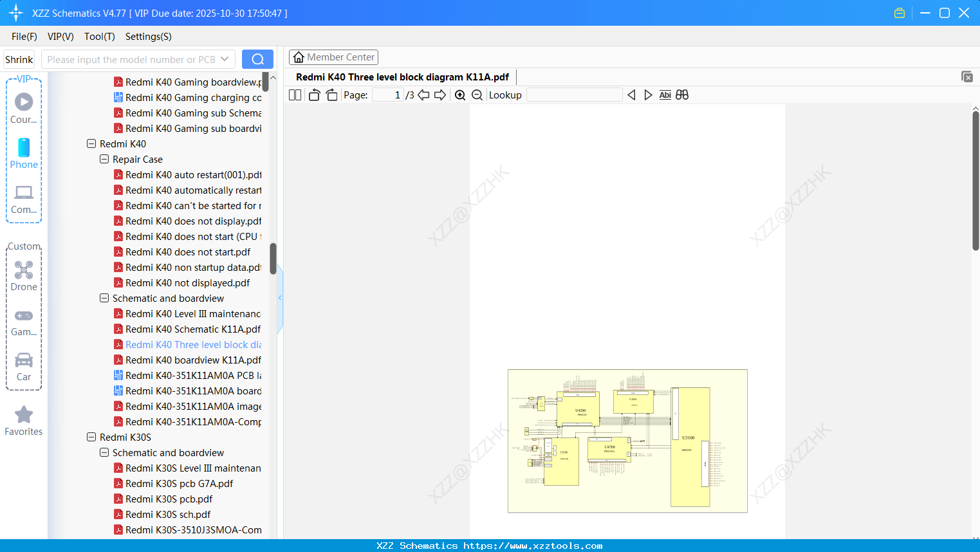The image size is (980, 552).
Task: Open the binoculars search tool
Action: [682, 95]
